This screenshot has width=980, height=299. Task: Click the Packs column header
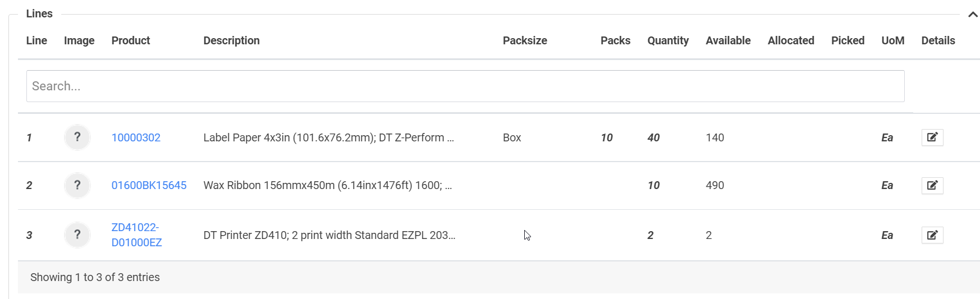pos(615,40)
